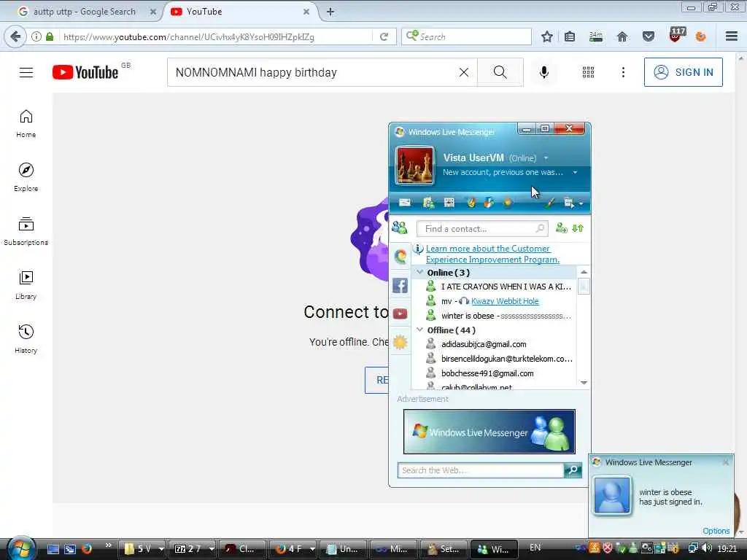Click the web search magnifier button in Messenger
This screenshot has width=747, height=560.
pos(573,470)
